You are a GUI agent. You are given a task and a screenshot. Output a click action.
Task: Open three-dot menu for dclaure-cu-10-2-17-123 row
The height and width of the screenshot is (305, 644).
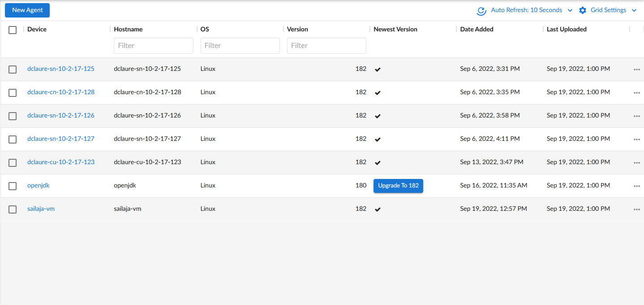(636, 163)
